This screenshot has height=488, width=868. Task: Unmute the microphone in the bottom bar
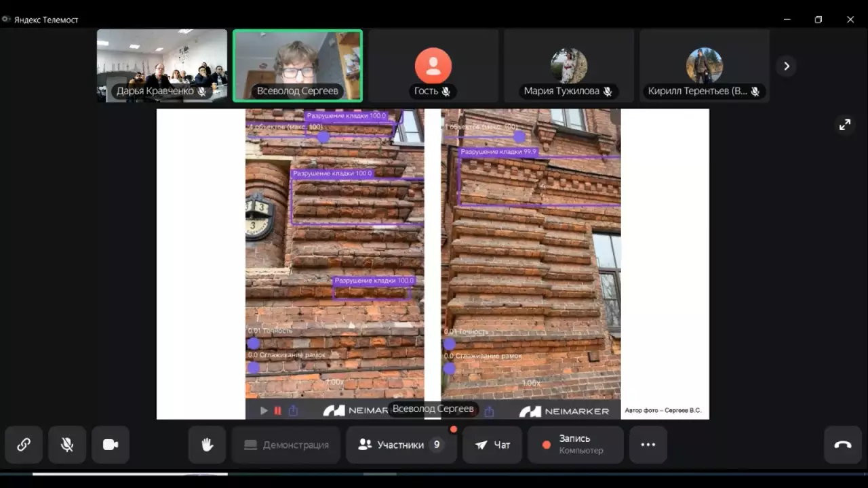67,445
